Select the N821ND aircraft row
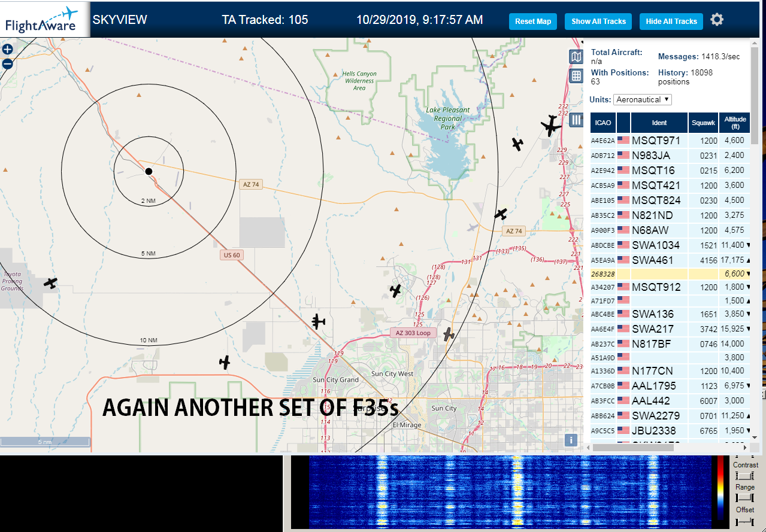Screen dimensions: 766x532 [x=670, y=215]
